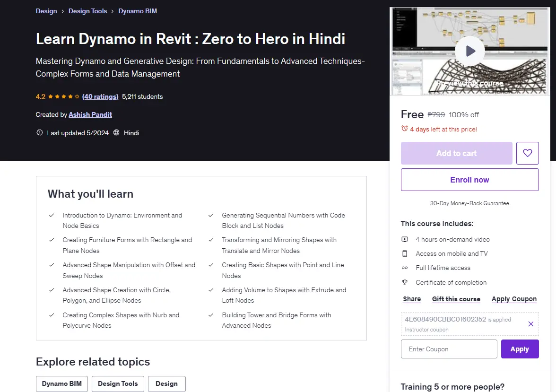This screenshot has width=556, height=392.
Task: Click the 'Explore related topics' heading
Action: point(93,361)
